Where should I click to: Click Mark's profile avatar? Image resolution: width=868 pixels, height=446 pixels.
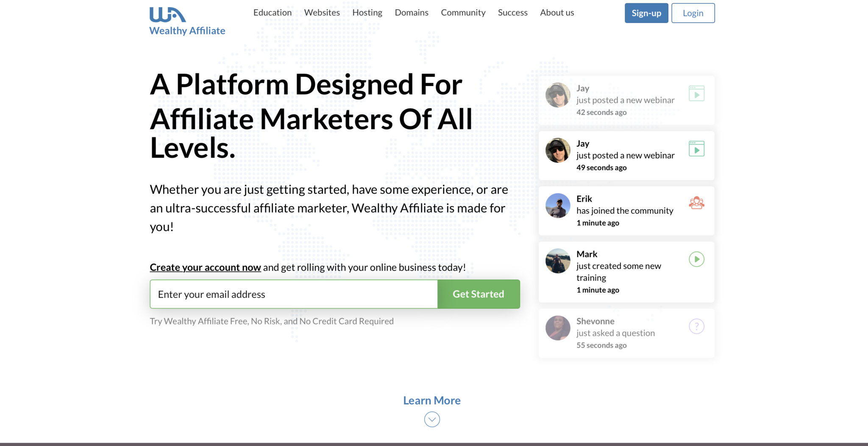point(558,261)
